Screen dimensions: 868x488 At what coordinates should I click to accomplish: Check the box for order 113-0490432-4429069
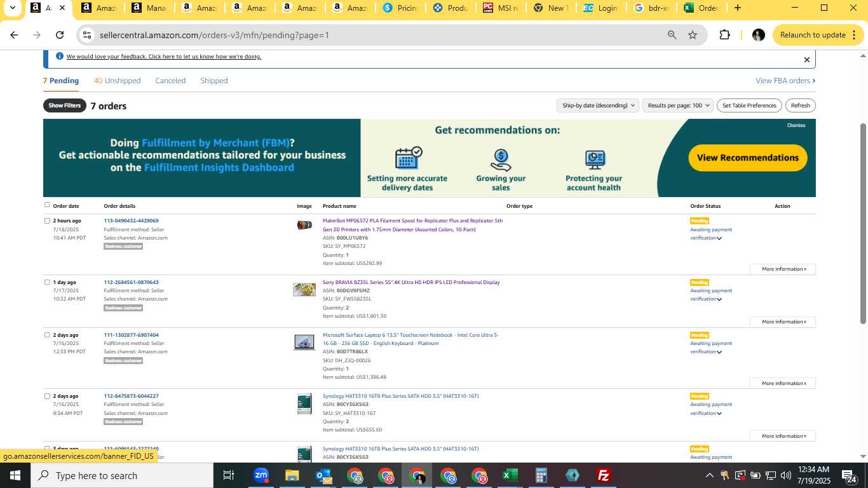(47, 220)
